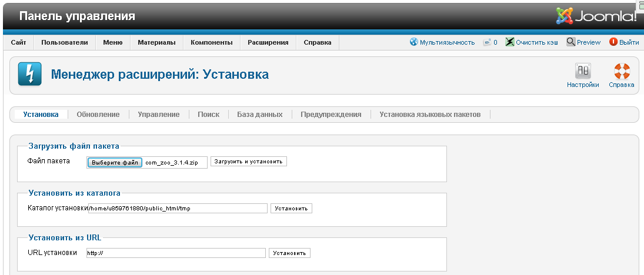This screenshot has height=275, width=644.
Task: Open the Сайт menu
Action: [x=18, y=42]
